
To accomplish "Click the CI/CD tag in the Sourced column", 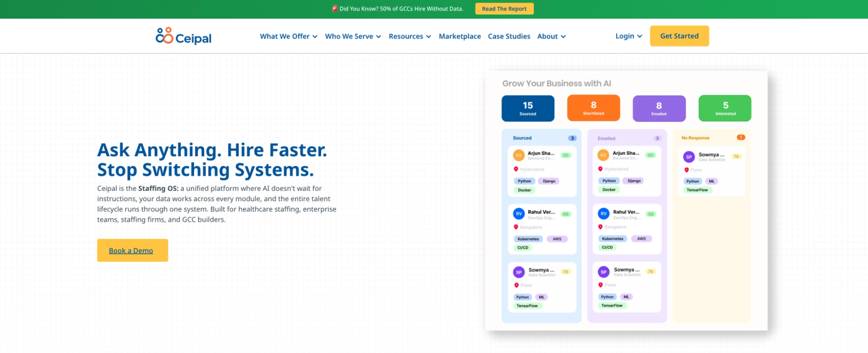I will pyautogui.click(x=523, y=247).
